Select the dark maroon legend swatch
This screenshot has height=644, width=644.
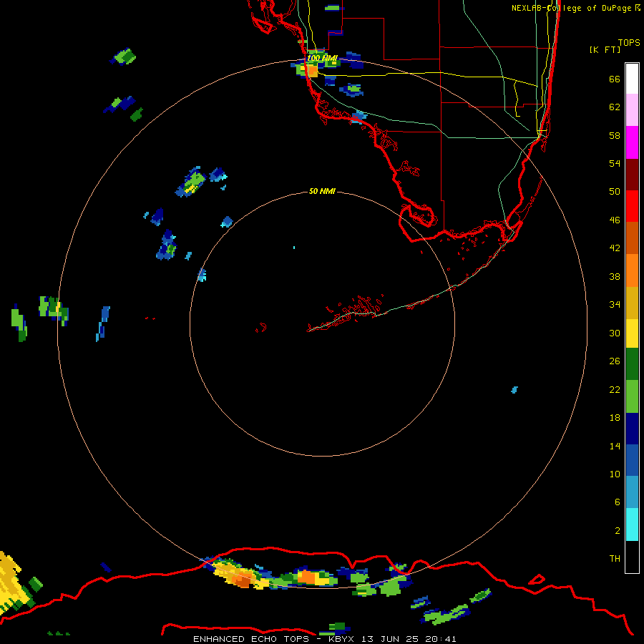[x=632, y=174]
